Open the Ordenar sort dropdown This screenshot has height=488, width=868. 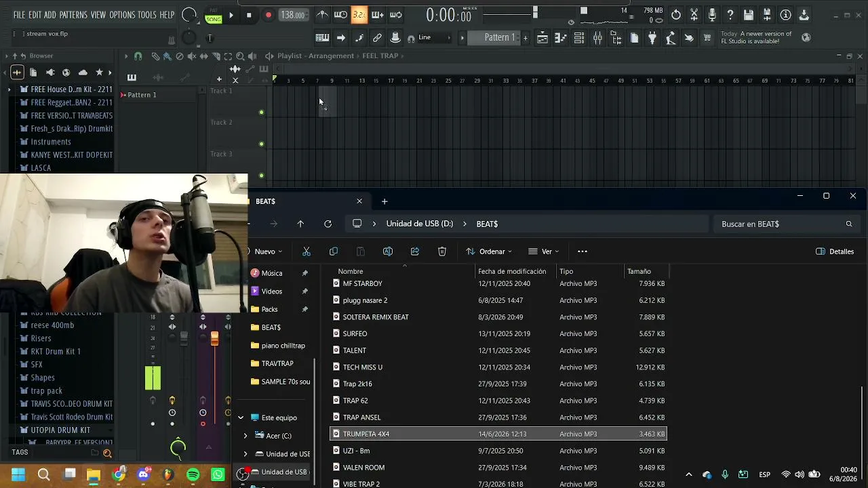click(x=489, y=251)
